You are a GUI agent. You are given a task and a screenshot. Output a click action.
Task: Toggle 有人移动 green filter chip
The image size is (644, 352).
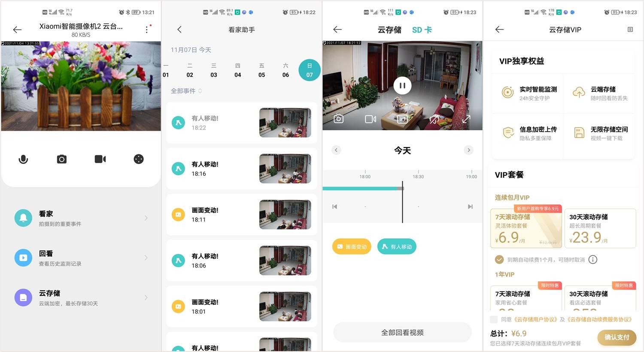(x=397, y=247)
